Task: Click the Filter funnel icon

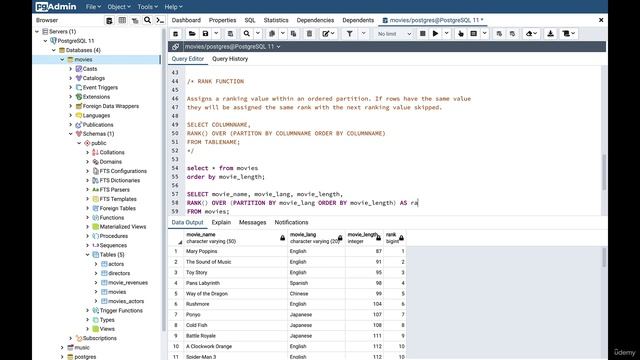Action: pyautogui.click(x=350, y=34)
